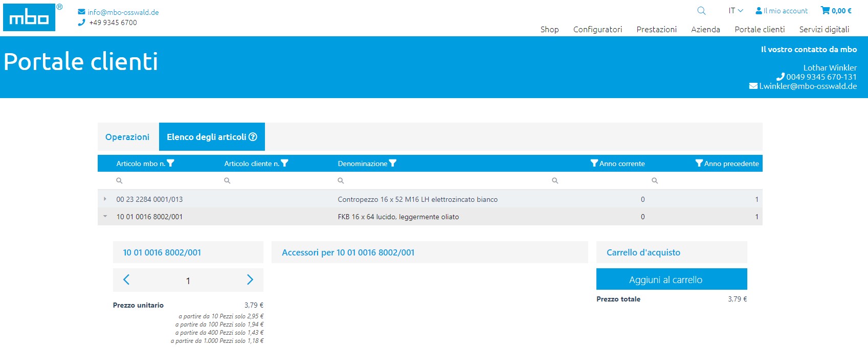Click the info@mbo-osswald.de email link
Screen dimensions: 868x349
coord(123,12)
